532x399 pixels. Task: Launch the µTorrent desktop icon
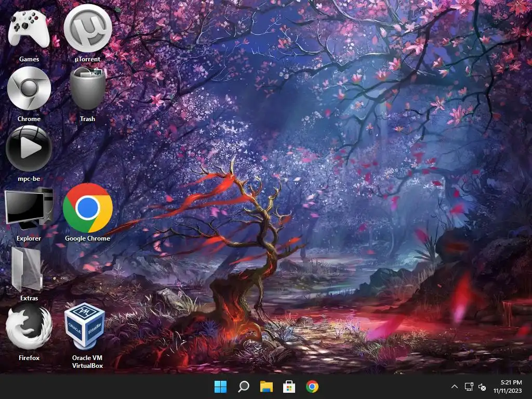click(x=87, y=29)
